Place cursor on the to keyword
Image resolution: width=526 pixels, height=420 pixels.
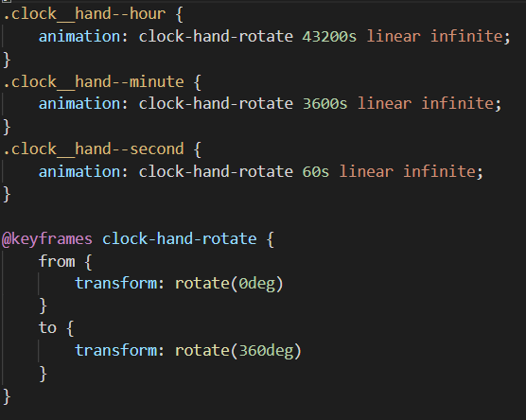coord(47,327)
